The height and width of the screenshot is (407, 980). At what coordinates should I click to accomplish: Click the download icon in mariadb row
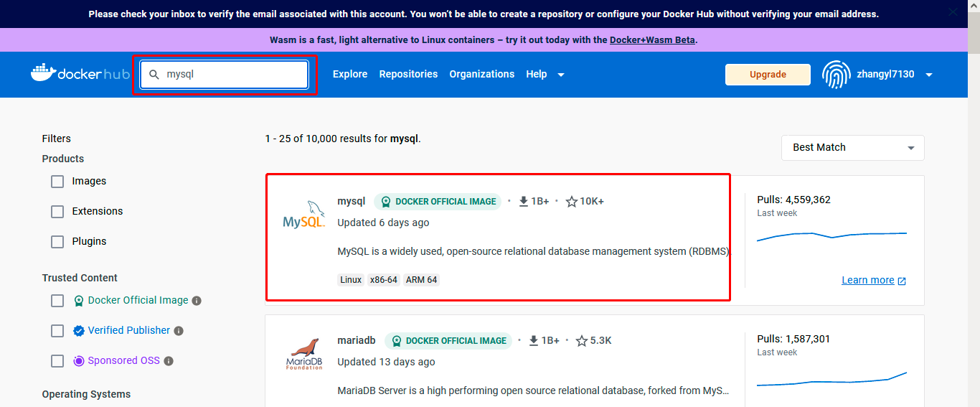[x=534, y=341]
